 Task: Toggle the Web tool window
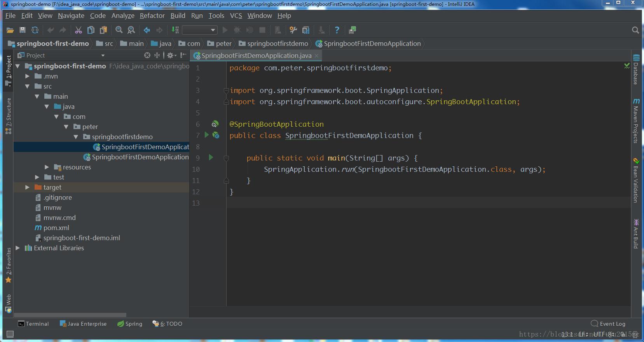[8, 303]
